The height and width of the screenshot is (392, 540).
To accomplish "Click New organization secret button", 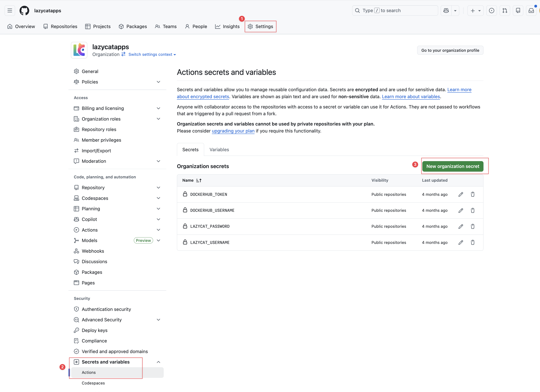I will click(453, 166).
